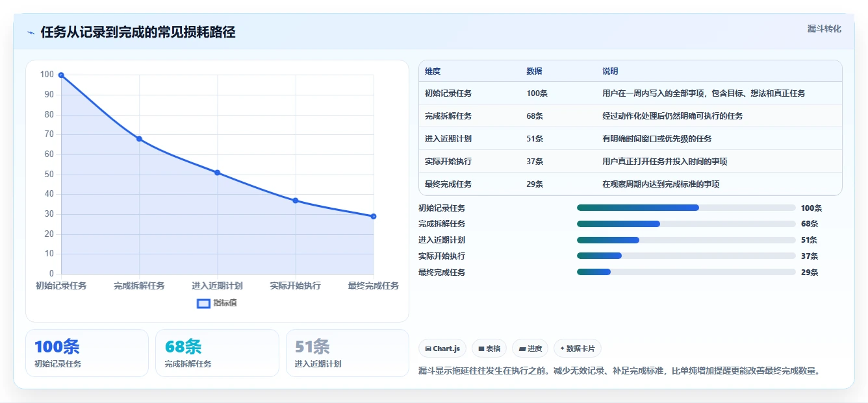Click the 数据 column header
The width and height of the screenshot is (868, 403).
click(534, 71)
